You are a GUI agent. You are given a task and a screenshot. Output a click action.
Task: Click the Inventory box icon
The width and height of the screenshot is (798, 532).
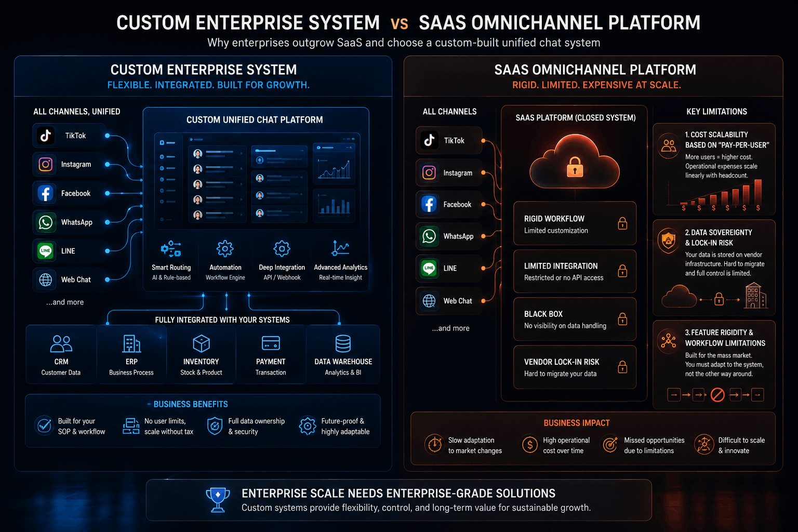201,343
